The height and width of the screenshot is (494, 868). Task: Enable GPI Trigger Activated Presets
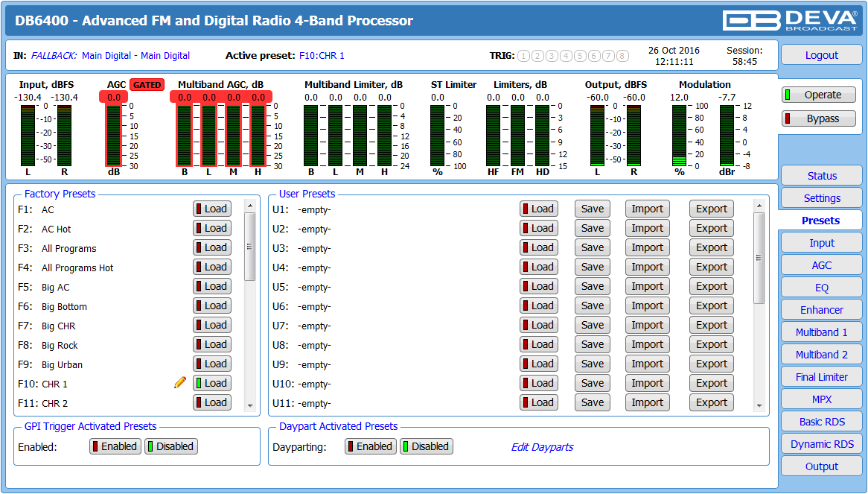(115, 446)
